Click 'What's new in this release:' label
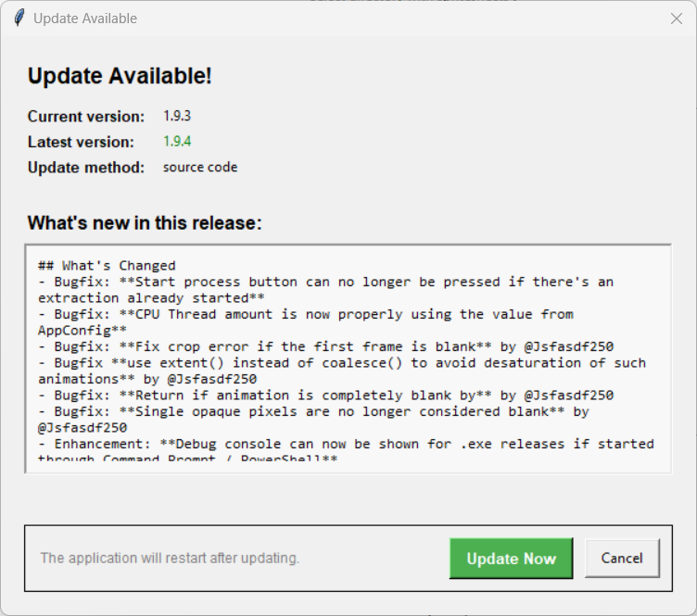Image resolution: width=697 pixels, height=616 pixels. pos(145,223)
